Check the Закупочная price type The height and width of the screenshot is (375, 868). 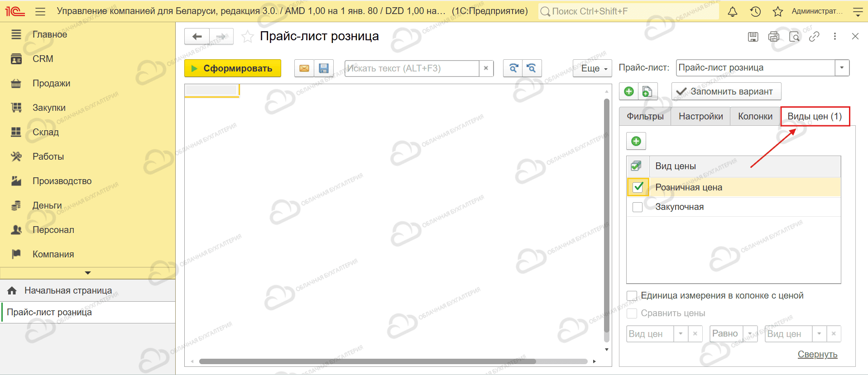click(638, 207)
